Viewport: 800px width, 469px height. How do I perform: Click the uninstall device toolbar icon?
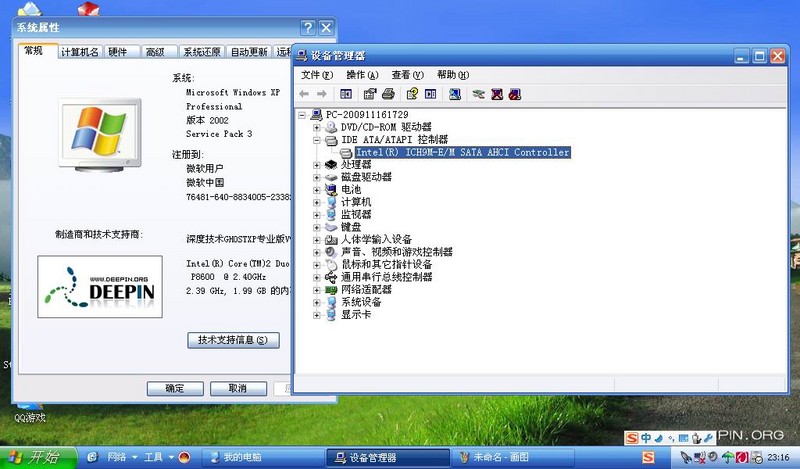click(x=515, y=94)
